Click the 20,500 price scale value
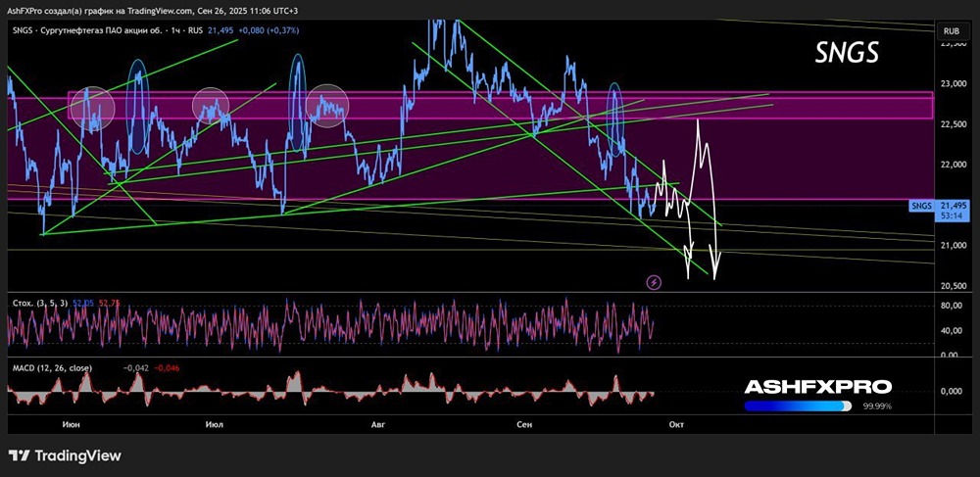 pos(954,286)
